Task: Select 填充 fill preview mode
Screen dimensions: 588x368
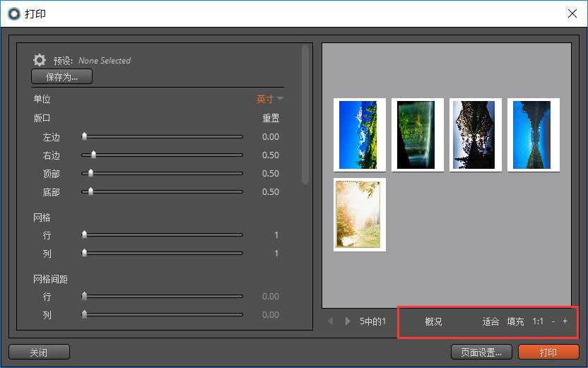Action: click(x=515, y=321)
